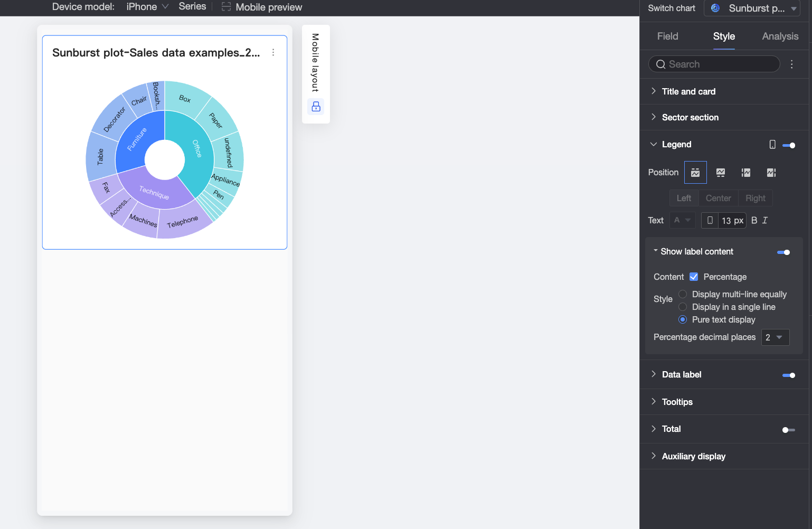Viewport: 812px width, 529px height.
Task: Click the Paper segment of chart
Action: [x=216, y=120]
